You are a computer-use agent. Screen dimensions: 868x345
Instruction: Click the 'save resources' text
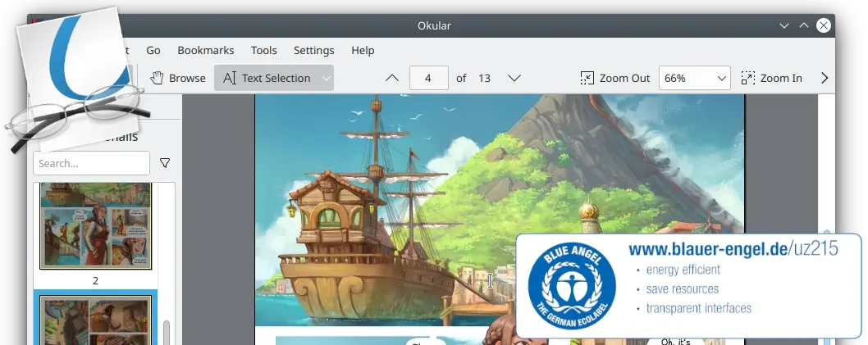(x=682, y=289)
